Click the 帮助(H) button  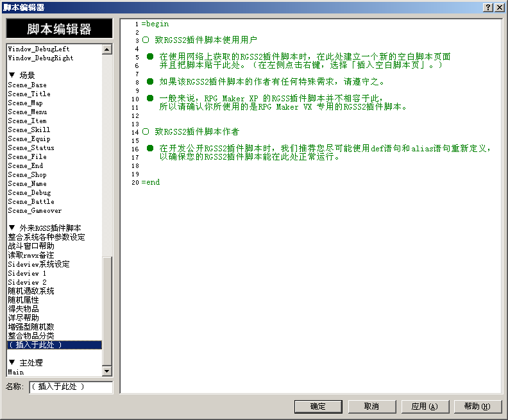pyautogui.click(x=478, y=407)
